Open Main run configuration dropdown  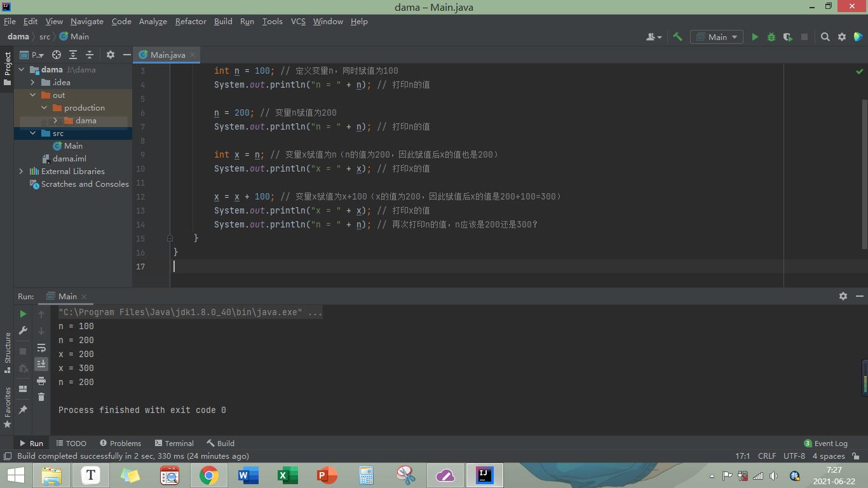[x=717, y=37]
